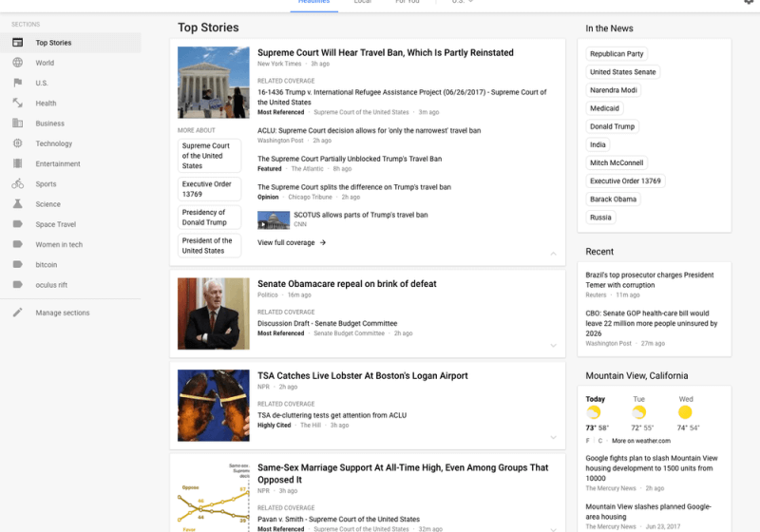Click the Mitch McConnell topic chip
760x532 pixels.
click(x=617, y=162)
